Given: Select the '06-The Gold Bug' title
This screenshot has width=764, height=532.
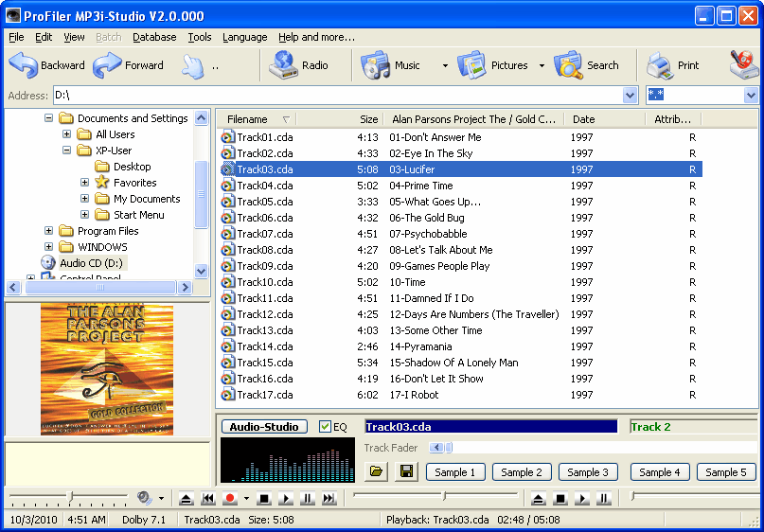Looking at the screenshot, I should pyautogui.click(x=427, y=218).
